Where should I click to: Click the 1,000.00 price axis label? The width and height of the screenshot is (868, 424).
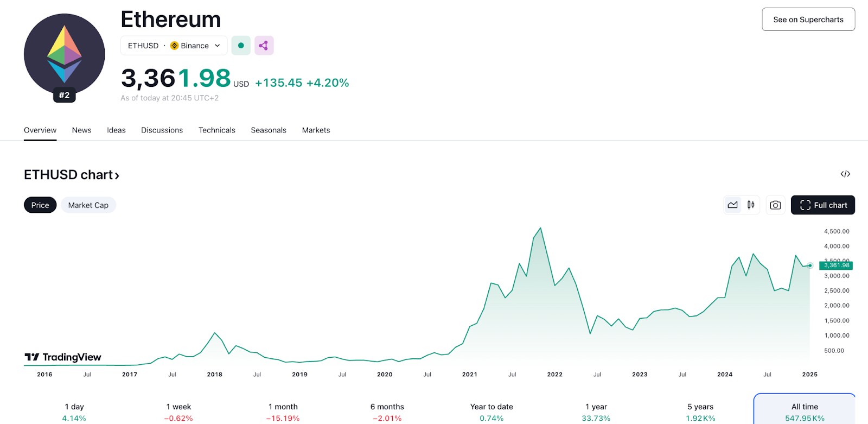(x=837, y=336)
